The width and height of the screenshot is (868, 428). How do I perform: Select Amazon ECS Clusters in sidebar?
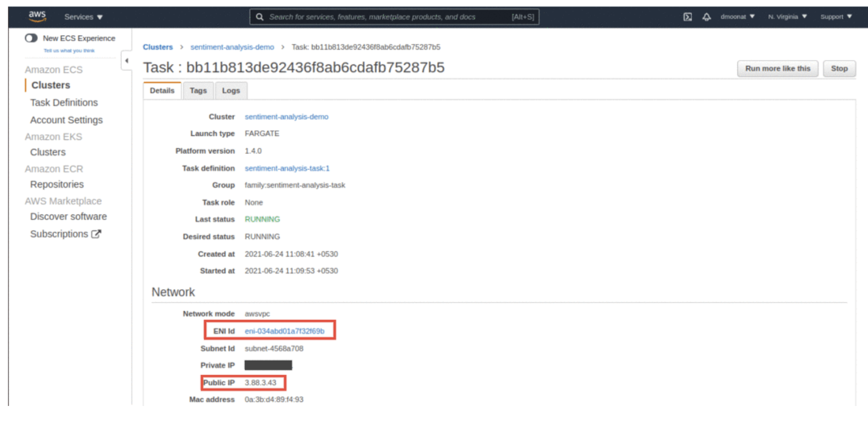(x=51, y=85)
